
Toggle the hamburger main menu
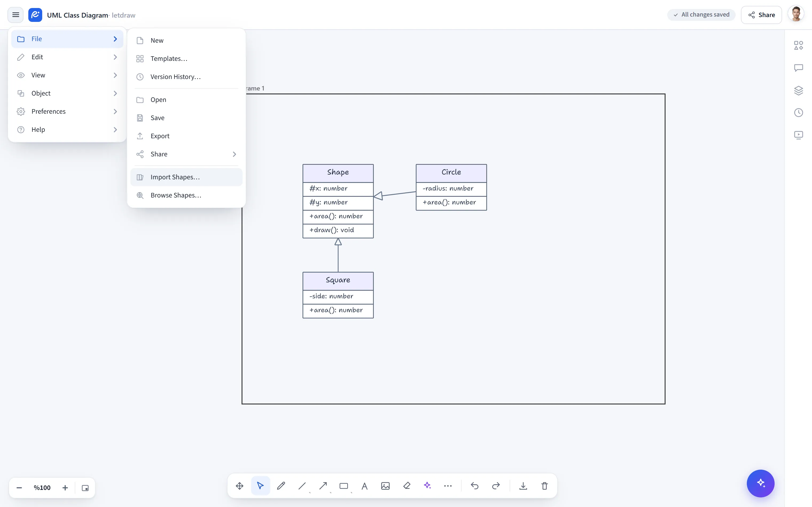15,15
